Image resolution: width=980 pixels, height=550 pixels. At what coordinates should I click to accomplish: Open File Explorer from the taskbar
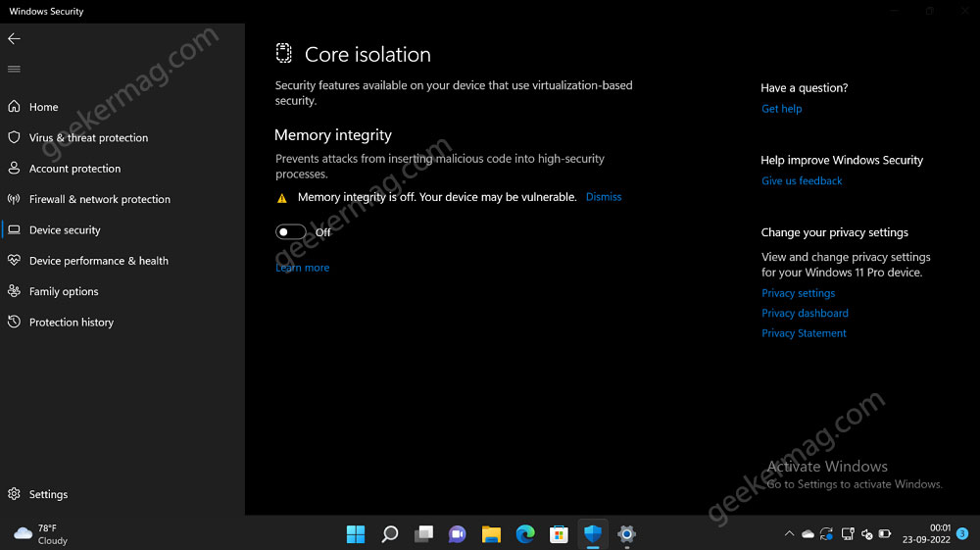(491, 533)
